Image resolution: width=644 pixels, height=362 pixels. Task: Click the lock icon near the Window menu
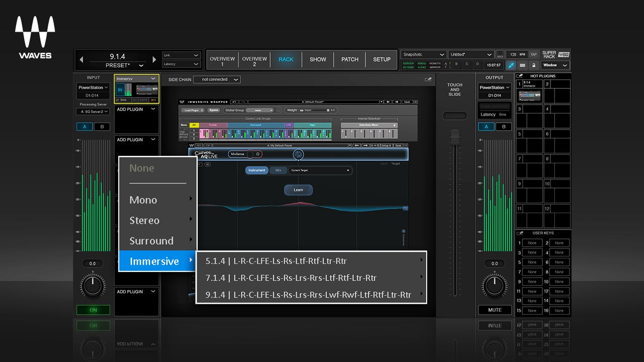point(534,65)
